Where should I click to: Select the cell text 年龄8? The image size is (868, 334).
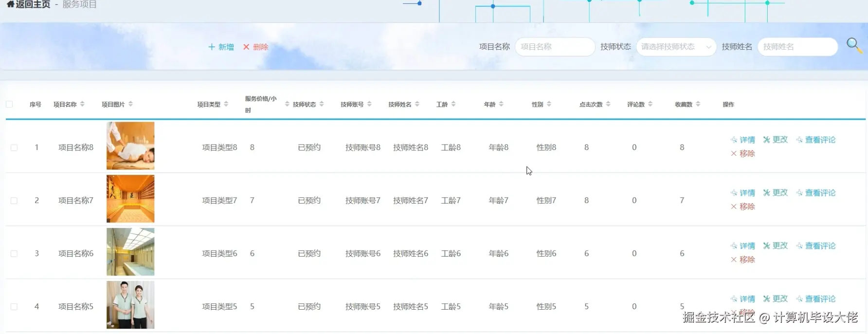tap(498, 148)
